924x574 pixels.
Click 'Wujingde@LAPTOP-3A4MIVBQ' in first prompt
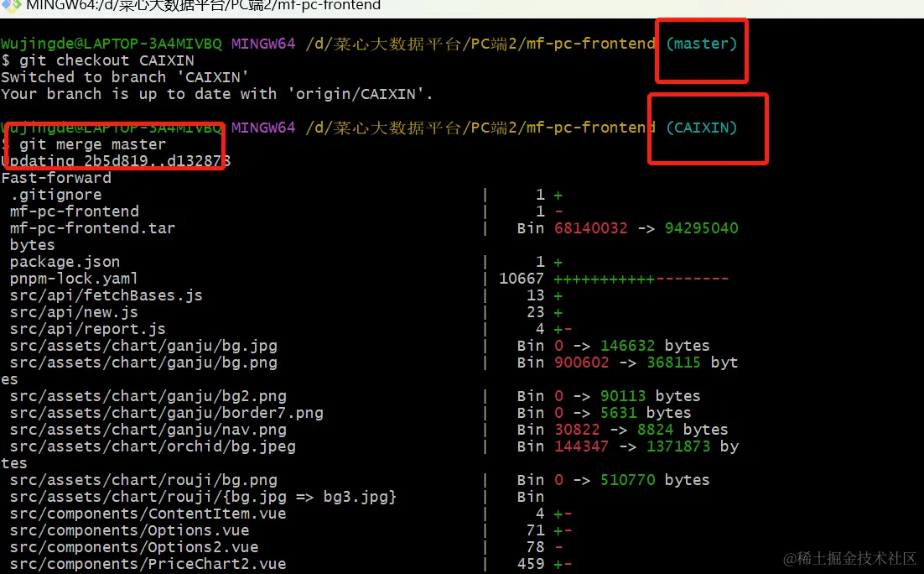pyautogui.click(x=112, y=44)
